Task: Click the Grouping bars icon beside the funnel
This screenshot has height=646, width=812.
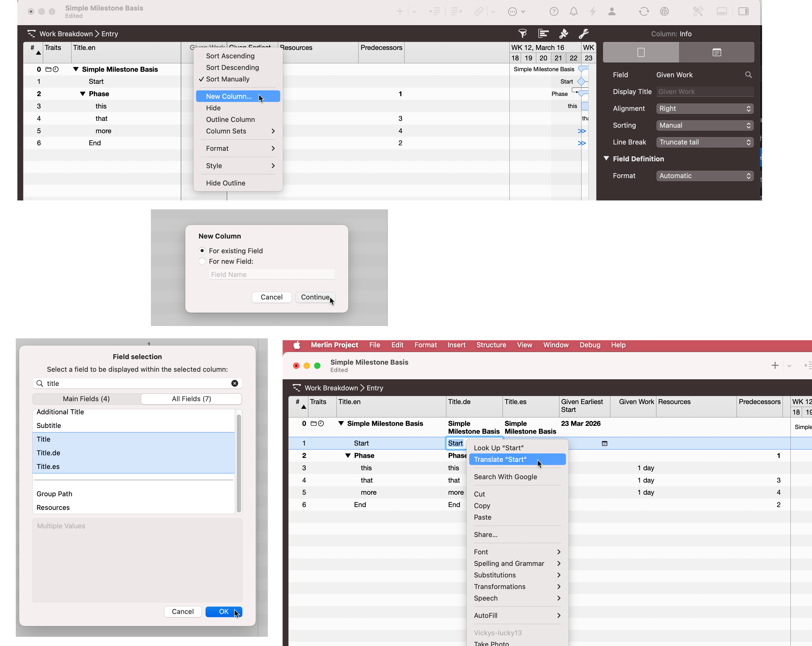Action: [543, 34]
